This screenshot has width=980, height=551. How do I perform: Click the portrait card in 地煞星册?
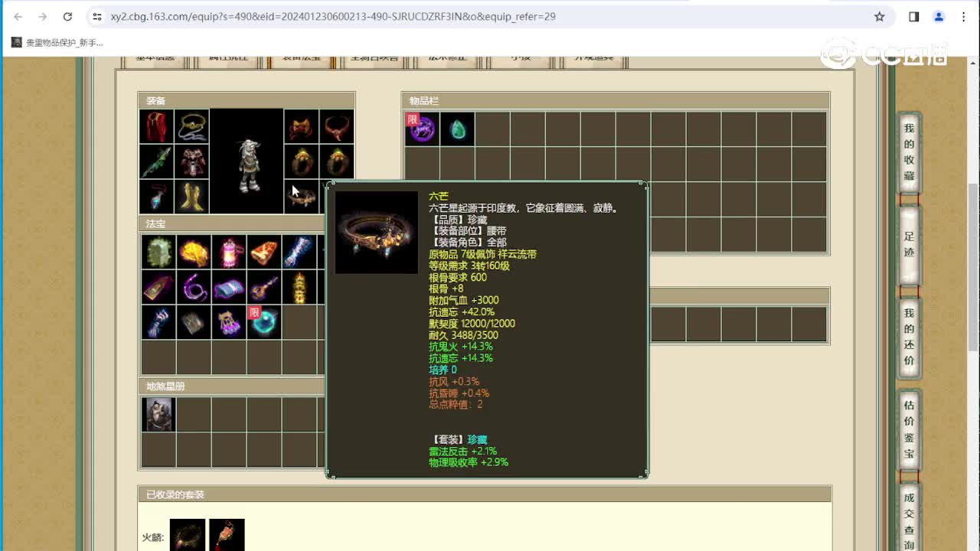[158, 414]
